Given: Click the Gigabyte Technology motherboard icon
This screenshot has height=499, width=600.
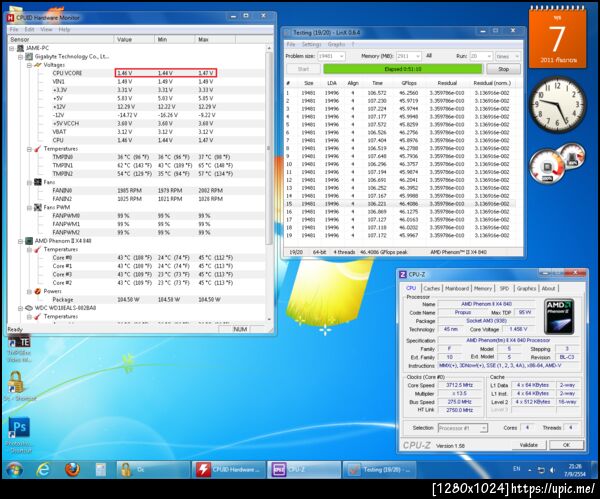Looking at the screenshot, I should pyautogui.click(x=29, y=57).
